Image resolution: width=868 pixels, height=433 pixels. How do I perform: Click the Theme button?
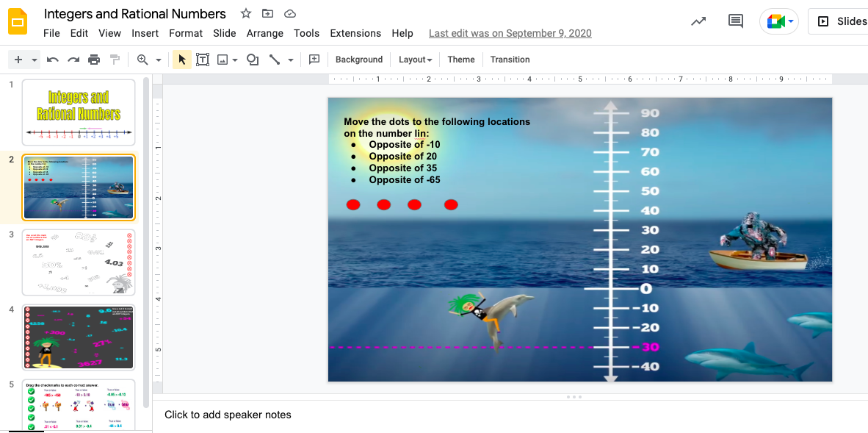460,60
